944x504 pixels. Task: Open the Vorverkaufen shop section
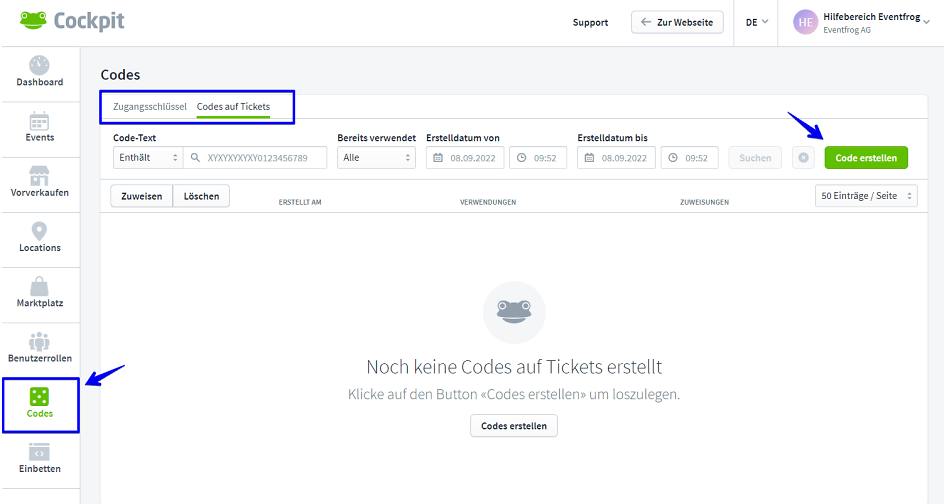click(39, 182)
